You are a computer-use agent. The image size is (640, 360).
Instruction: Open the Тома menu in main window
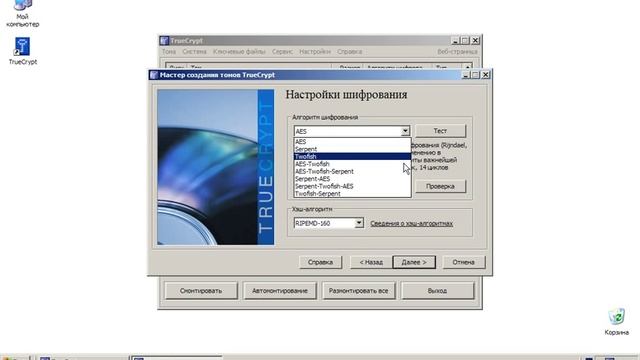(x=169, y=51)
